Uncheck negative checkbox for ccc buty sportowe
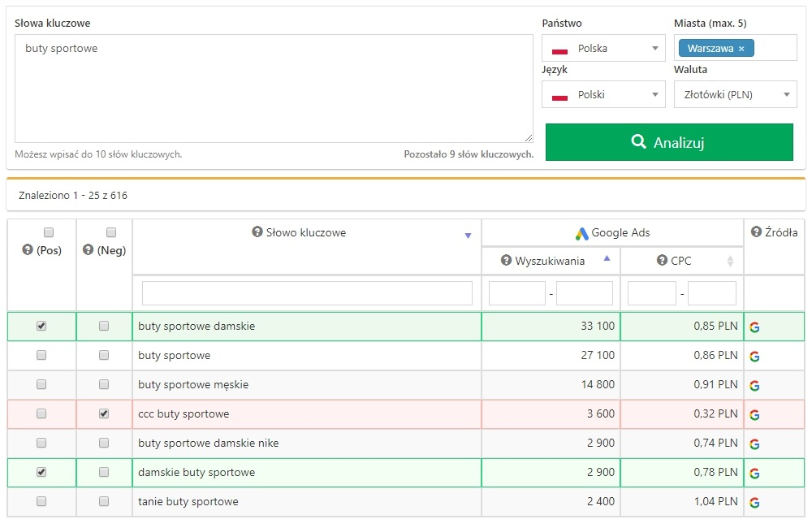Viewport: 812px width, 528px height. (104, 413)
